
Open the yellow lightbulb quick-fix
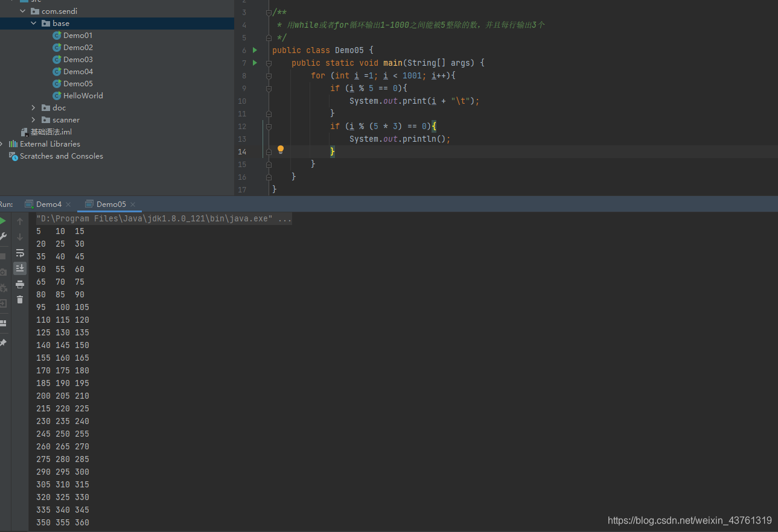[281, 149]
